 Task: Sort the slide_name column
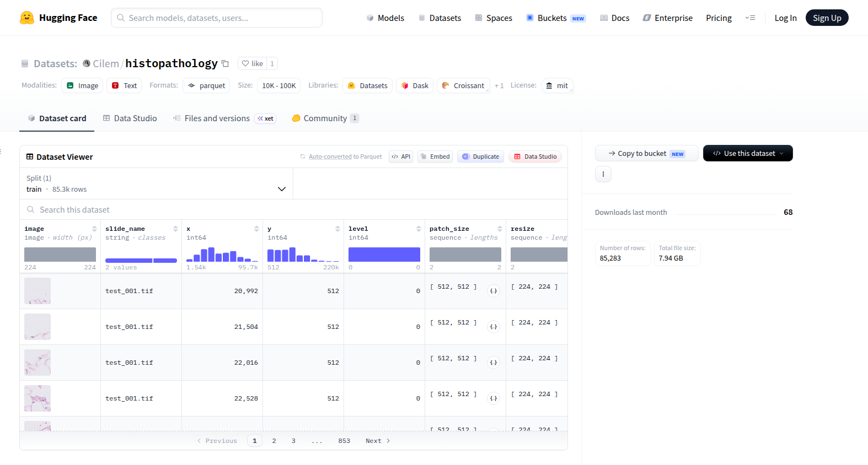pos(175,229)
